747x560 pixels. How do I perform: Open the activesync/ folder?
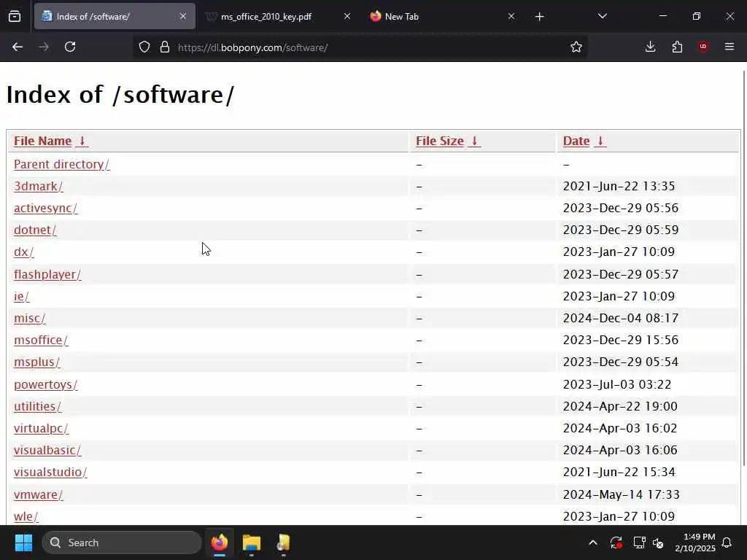[46, 208]
